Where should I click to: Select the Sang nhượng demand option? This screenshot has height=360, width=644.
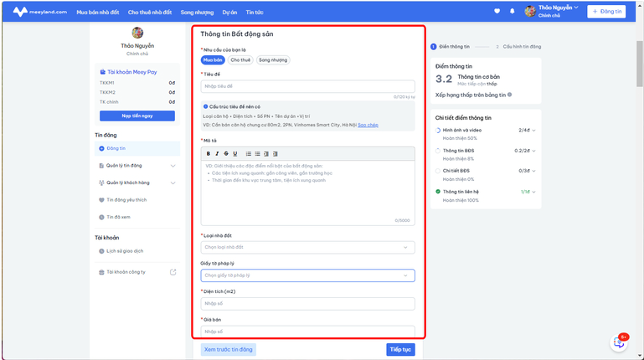(x=273, y=60)
